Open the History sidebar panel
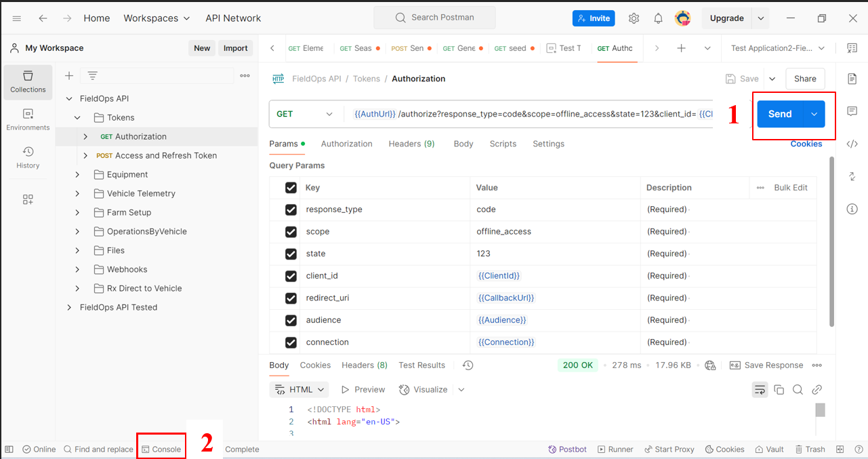This screenshot has height=459, width=868. click(28, 157)
